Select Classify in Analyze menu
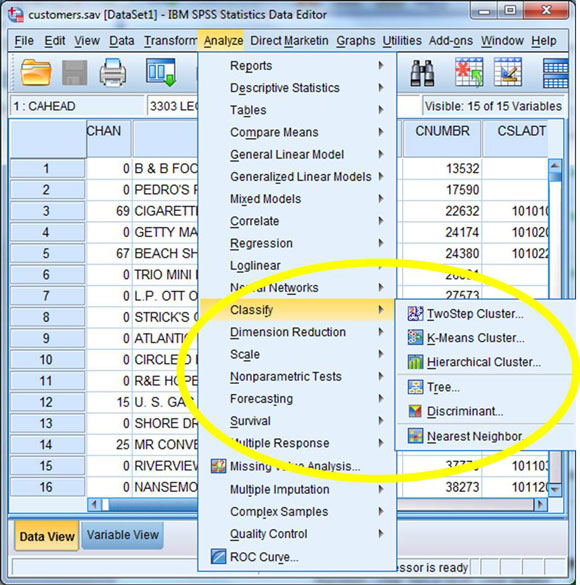The height and width of the screenshot is (585, 580). click(x=297, y=310)
